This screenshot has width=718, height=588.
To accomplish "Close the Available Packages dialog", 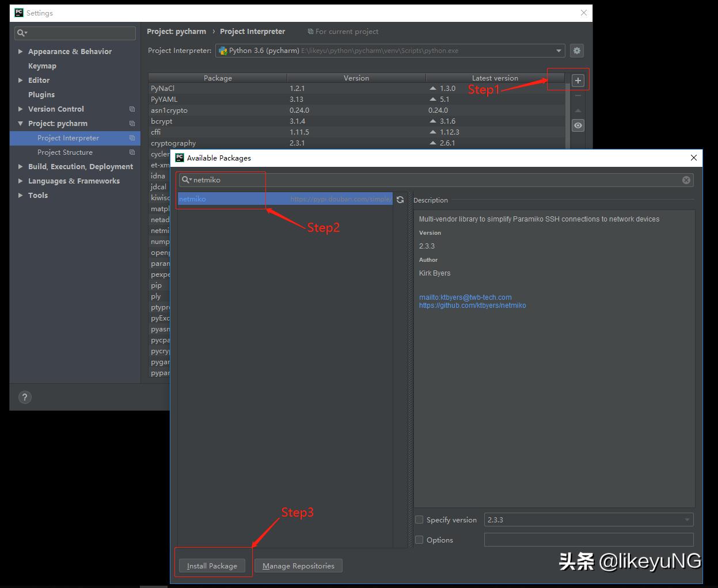I will click(694, 158).
